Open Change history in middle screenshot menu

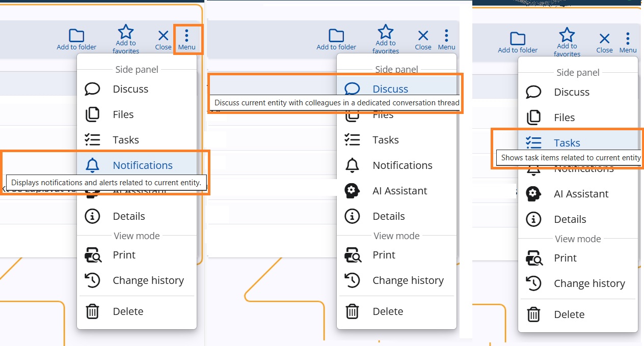(396, 280)
